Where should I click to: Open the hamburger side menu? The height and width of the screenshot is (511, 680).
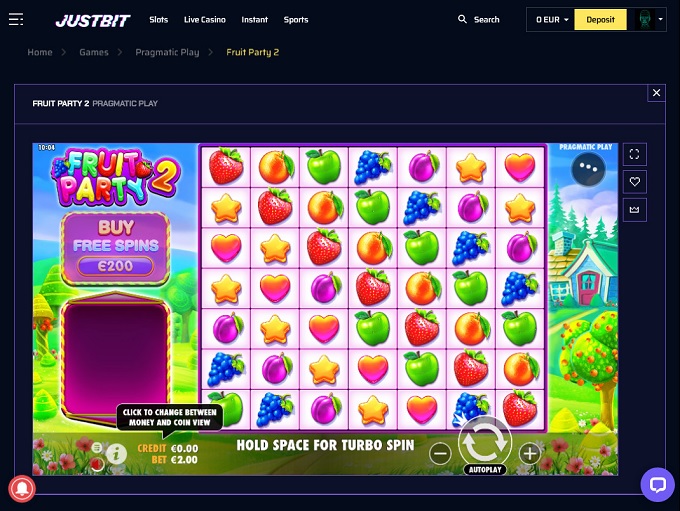pyautogui.click(x=16, y=20)
